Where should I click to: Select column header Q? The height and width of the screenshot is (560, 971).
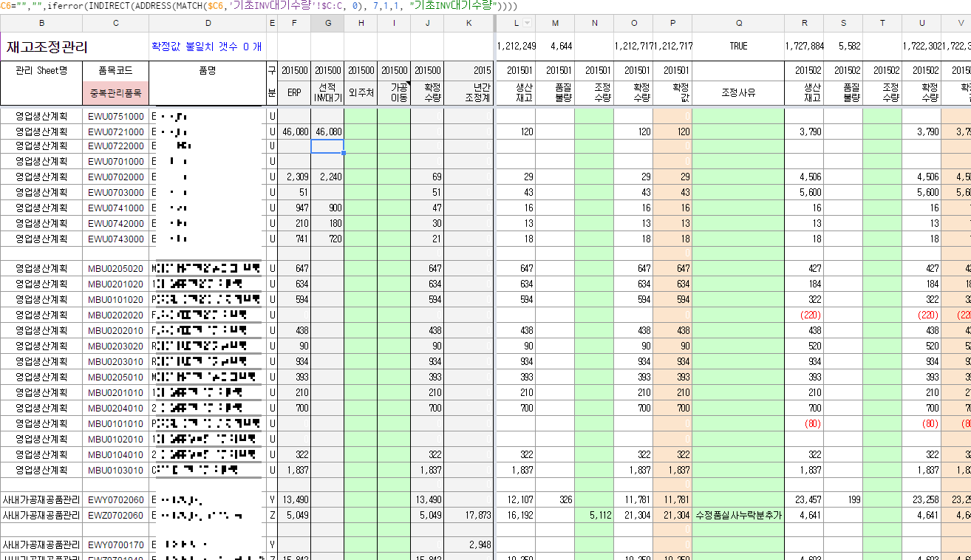(738, 24)
